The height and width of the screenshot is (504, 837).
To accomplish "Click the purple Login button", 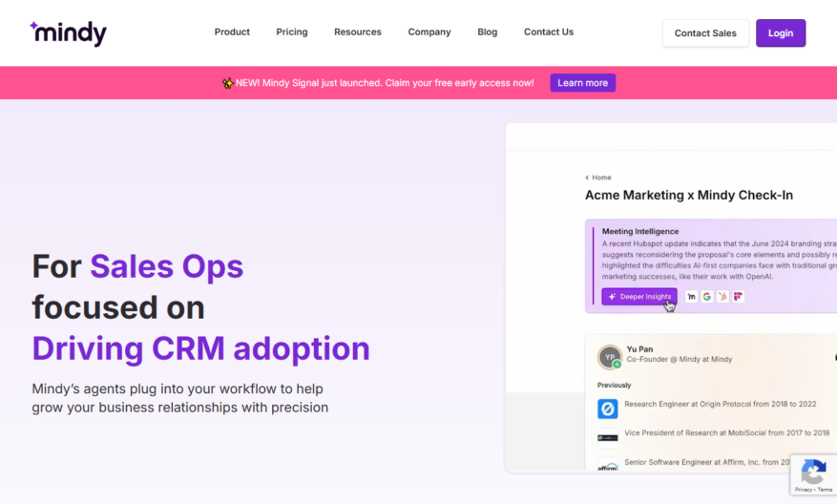I will tap(781, 33).
